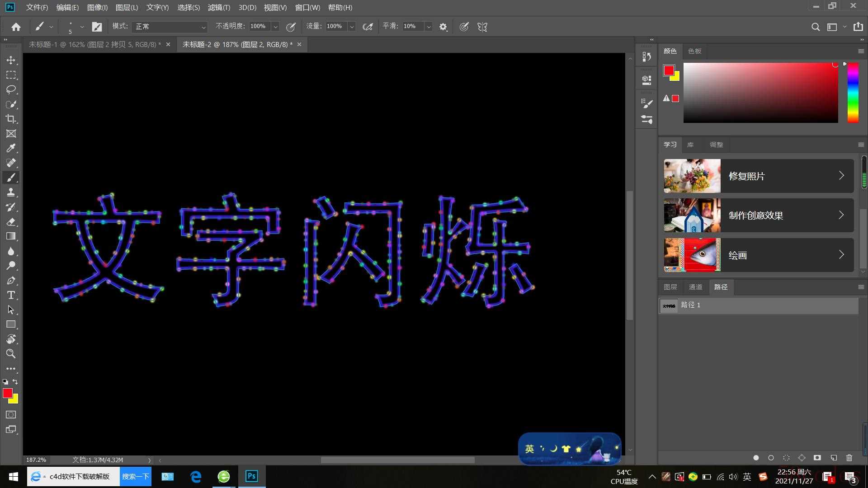Toggle pressure for opacity button

(291, 27)
